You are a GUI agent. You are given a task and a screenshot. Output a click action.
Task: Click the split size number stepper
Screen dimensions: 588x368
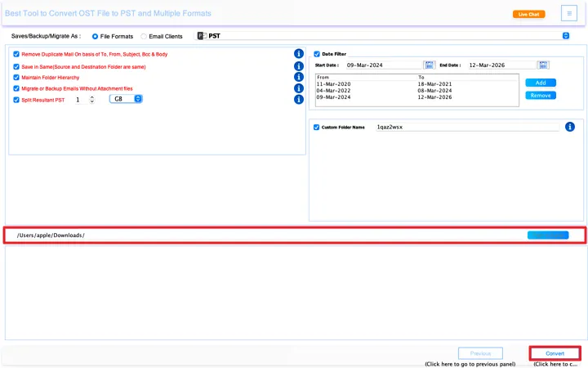[x=91, y=99]
